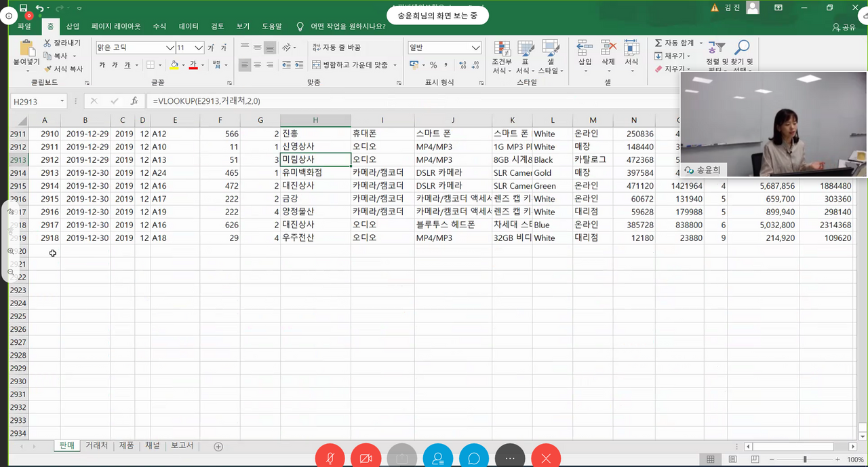Click the yellow fill color swatch
This screenshot has height=467, width=868.
[174, 65]
